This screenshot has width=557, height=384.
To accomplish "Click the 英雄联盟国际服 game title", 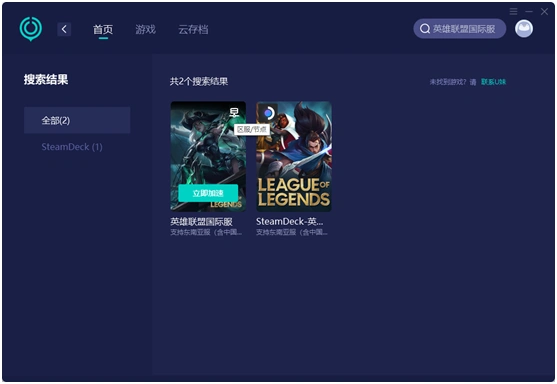I will coord(201,222).
